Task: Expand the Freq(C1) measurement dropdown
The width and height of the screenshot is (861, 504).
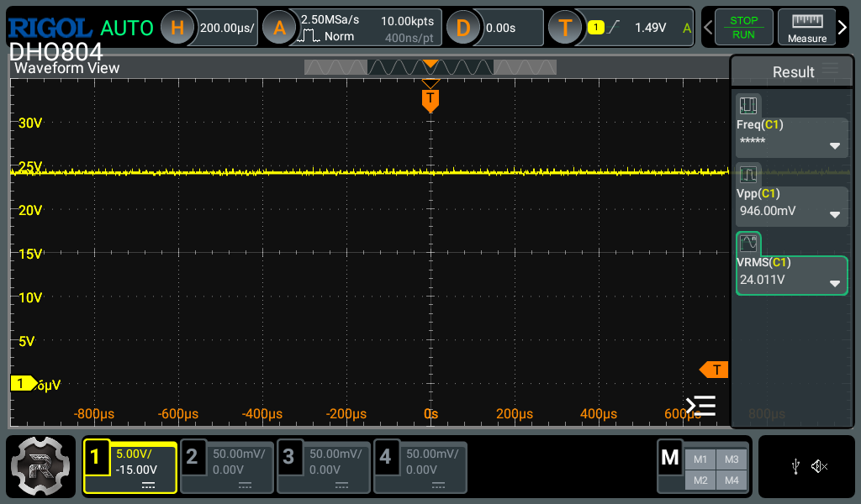Action: tap(834, 146)
